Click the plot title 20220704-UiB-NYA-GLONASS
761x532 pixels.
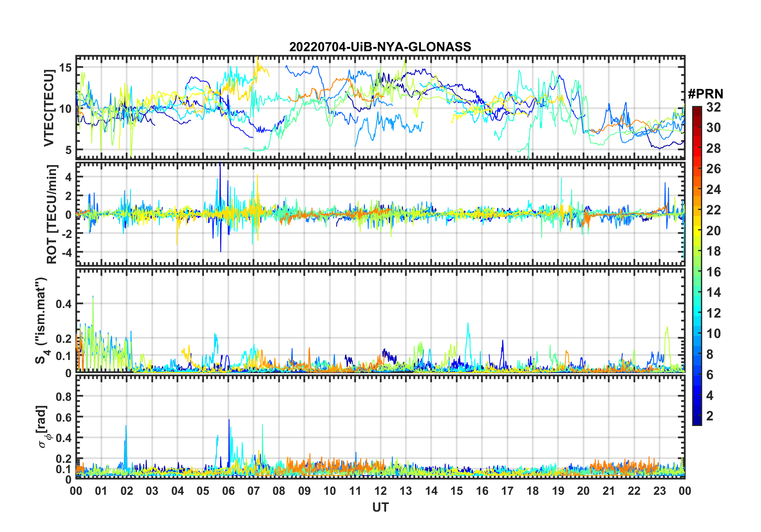(x=380, y=47)
